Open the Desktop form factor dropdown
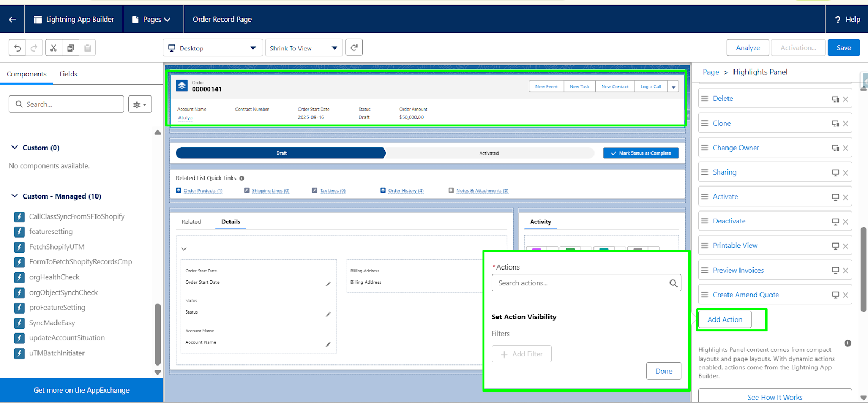 [213, 48]
